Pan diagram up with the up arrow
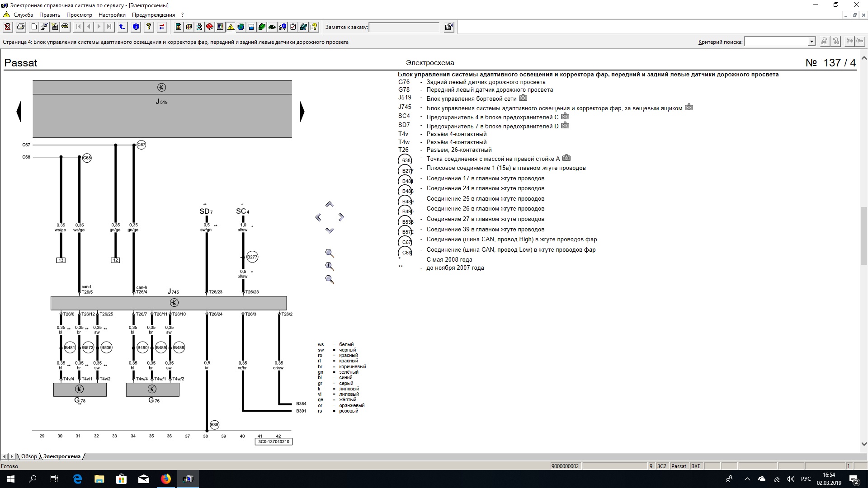The image size is (868, 488). pos(330,205)
